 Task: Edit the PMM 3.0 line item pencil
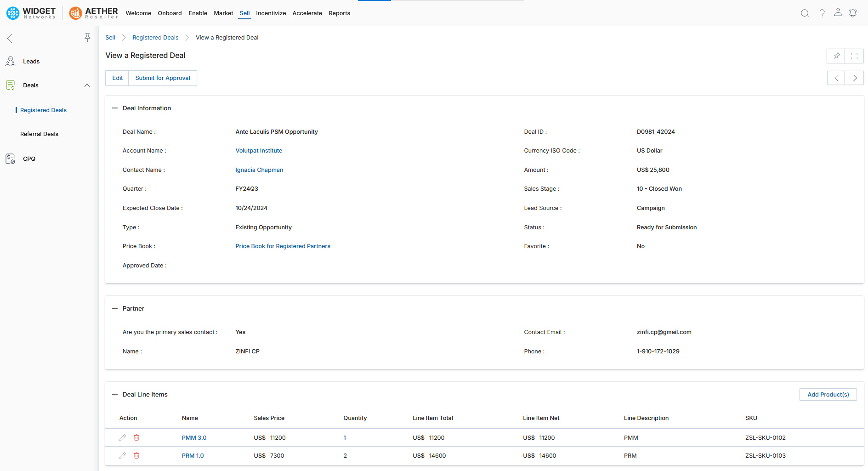coord(122,438)
